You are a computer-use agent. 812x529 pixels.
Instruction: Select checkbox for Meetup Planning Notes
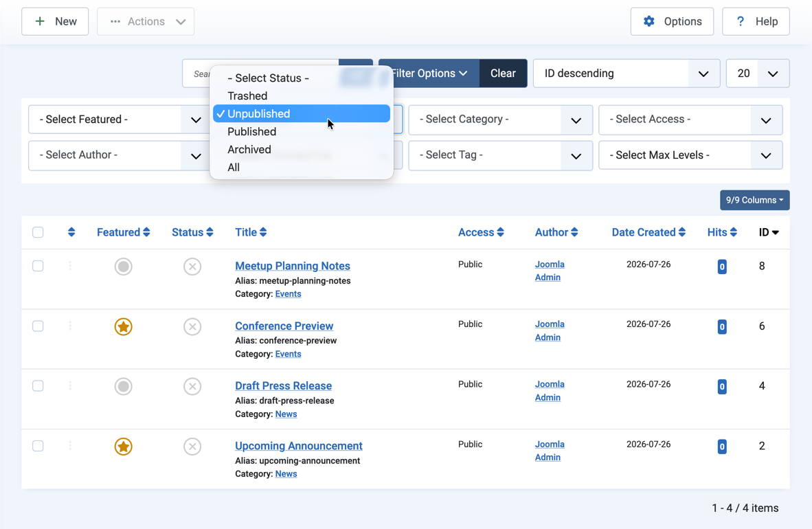(x=38, y=266)
